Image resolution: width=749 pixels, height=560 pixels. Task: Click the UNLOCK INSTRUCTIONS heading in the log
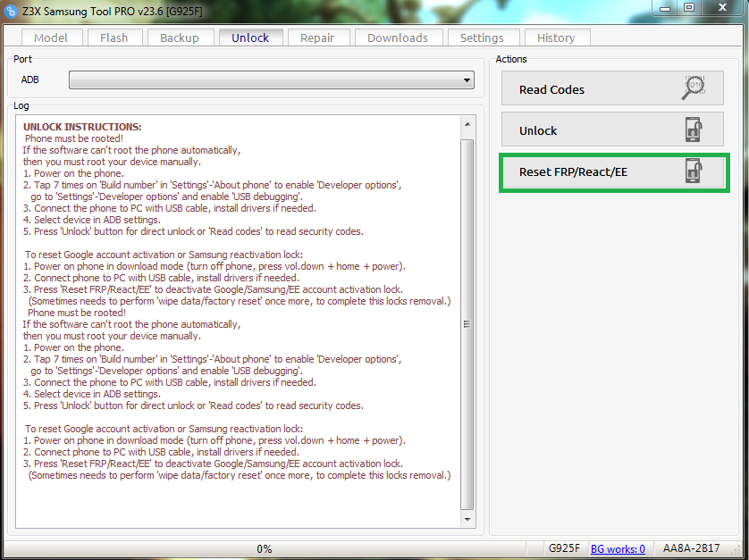point(82,127)
